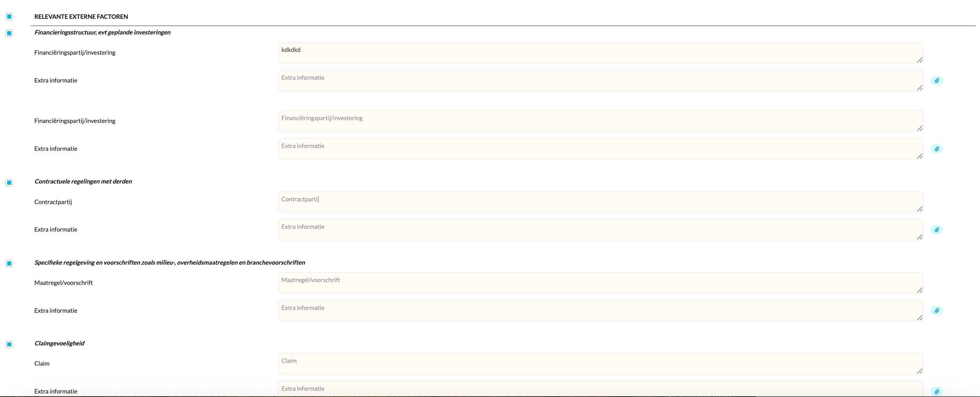This screenshot has width=980, height=397.
Task: Uncheck the Specifieke regelgeving en voorschriften checkbox
Action: (x=9, y=263)
